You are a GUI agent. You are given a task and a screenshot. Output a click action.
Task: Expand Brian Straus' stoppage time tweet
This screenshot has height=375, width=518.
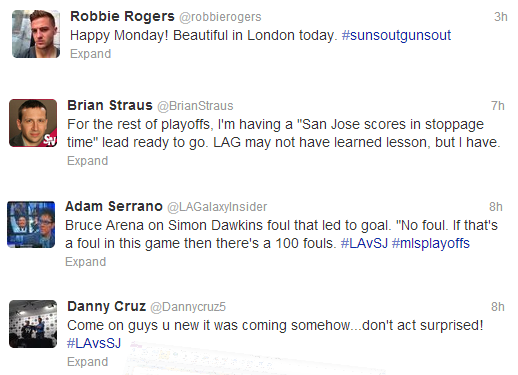coord(87,161)
